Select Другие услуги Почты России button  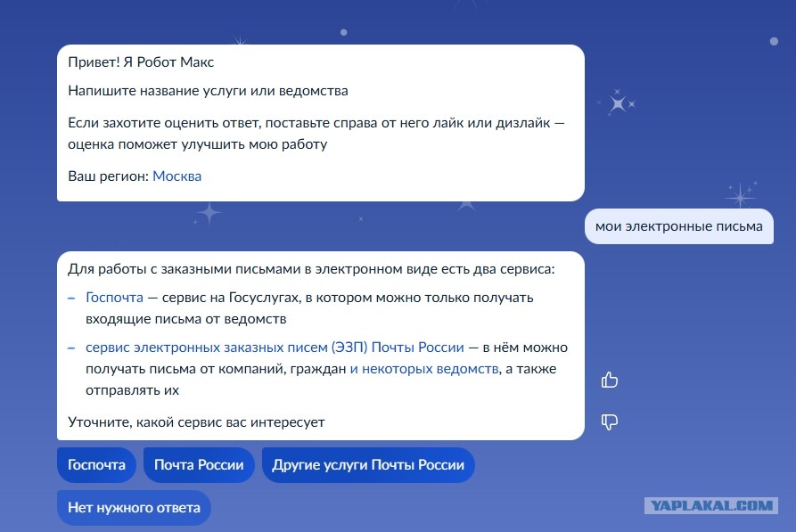click(368, 465)
